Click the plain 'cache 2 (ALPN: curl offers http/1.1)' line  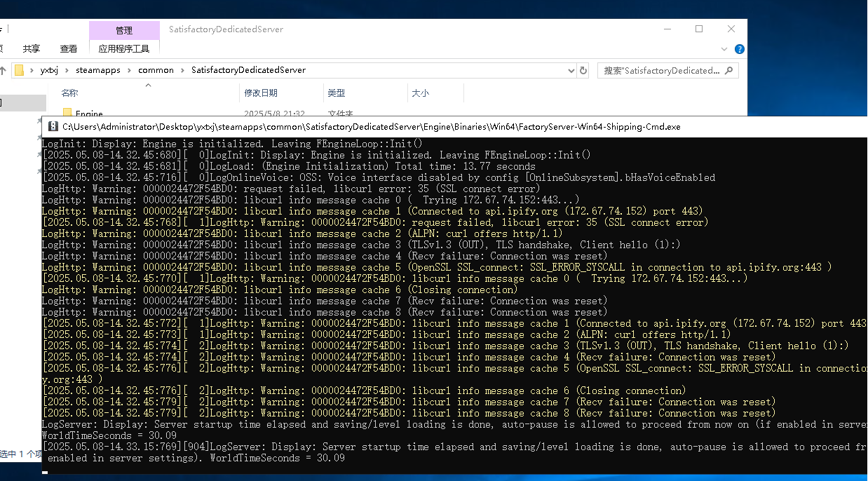pos(302,233)
